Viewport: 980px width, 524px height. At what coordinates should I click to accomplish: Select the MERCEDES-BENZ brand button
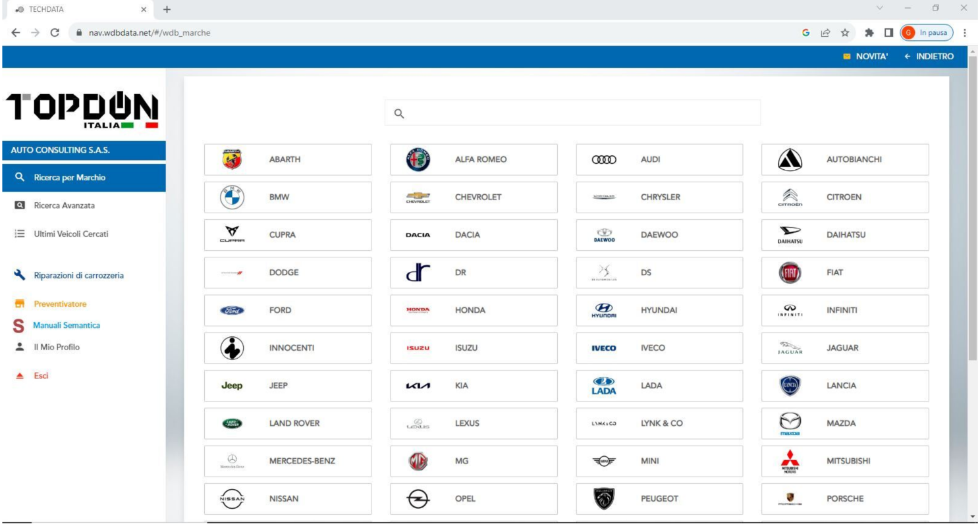click(x=288, y=461)
